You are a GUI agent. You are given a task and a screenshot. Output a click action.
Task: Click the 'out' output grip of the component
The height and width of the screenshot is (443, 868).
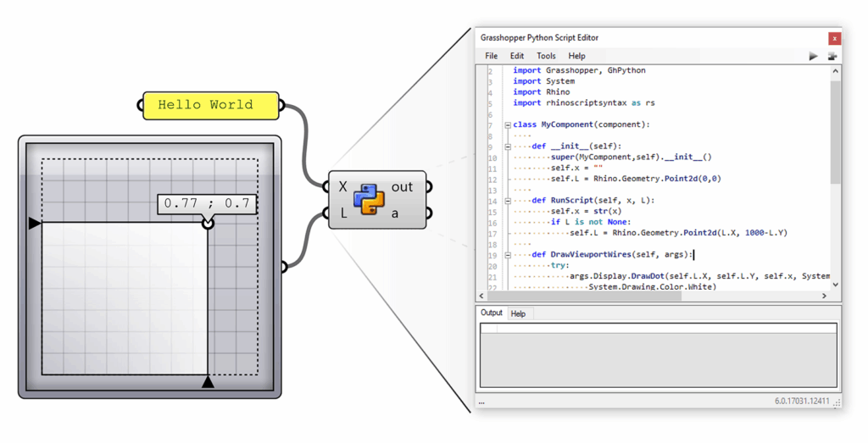[x=428, y=186]
